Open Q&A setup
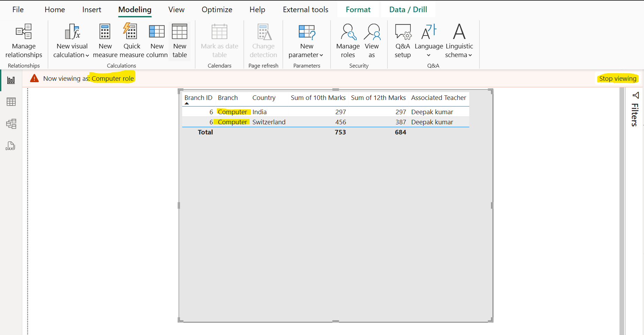The image size is (644, 335). click(x=403, y=41)
